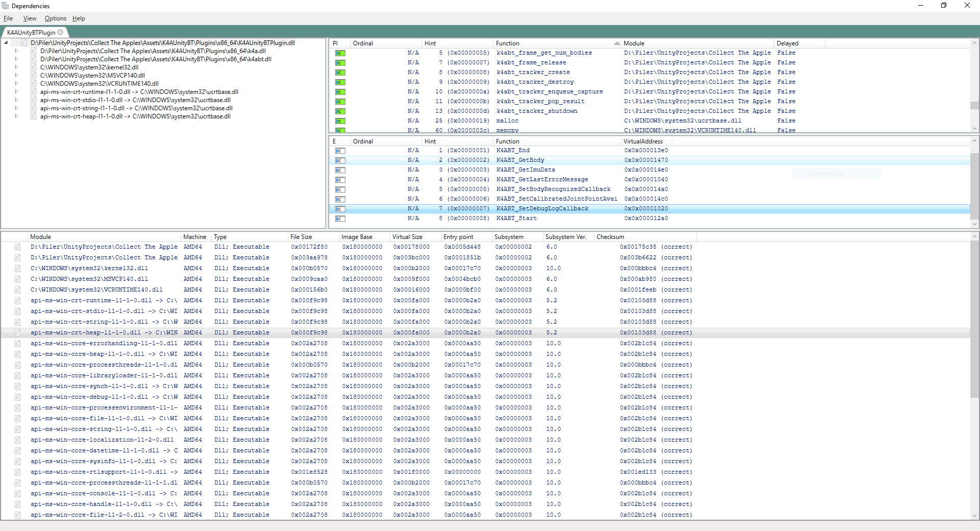
Task: Open the File menu
Action: 8,18
